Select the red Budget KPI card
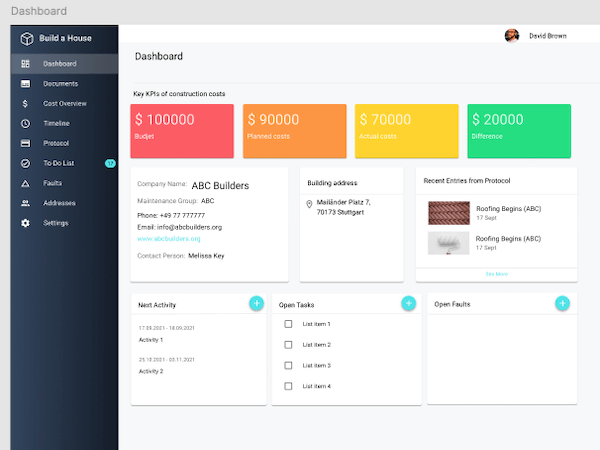Image resolution: width=600 pixels, height=450 pixels. (181, 130)
